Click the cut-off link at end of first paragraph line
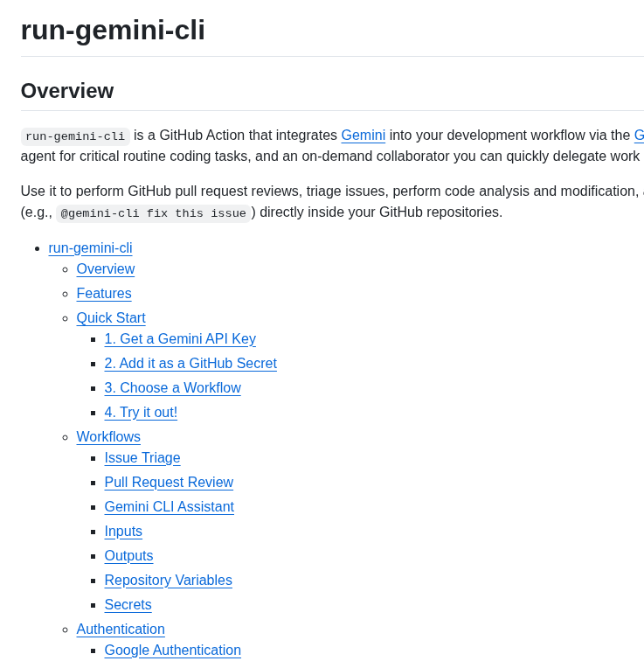This screenshot has width=644, height=661. [639, 136]
